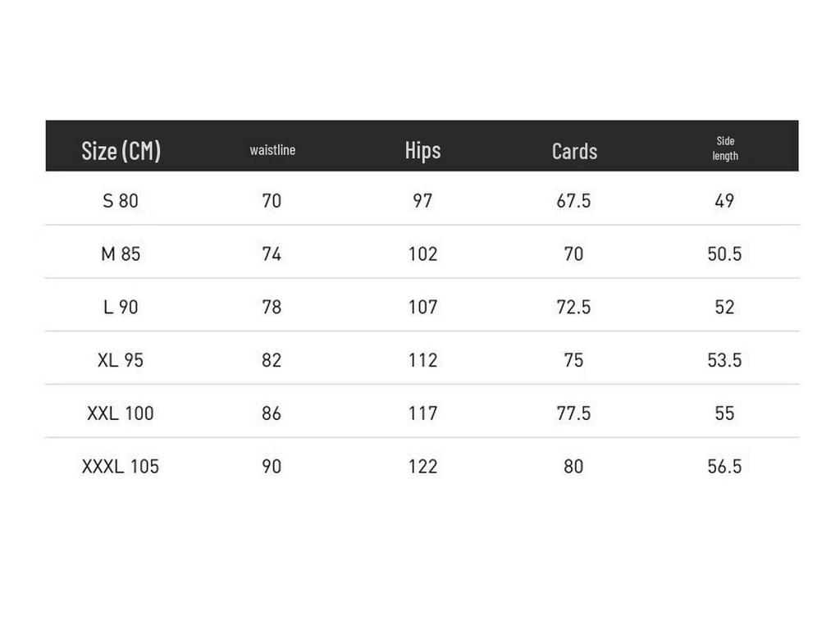Viewport: 840px width, 630px height.
Task: Click the 107 Hips value
Action: 423,307
